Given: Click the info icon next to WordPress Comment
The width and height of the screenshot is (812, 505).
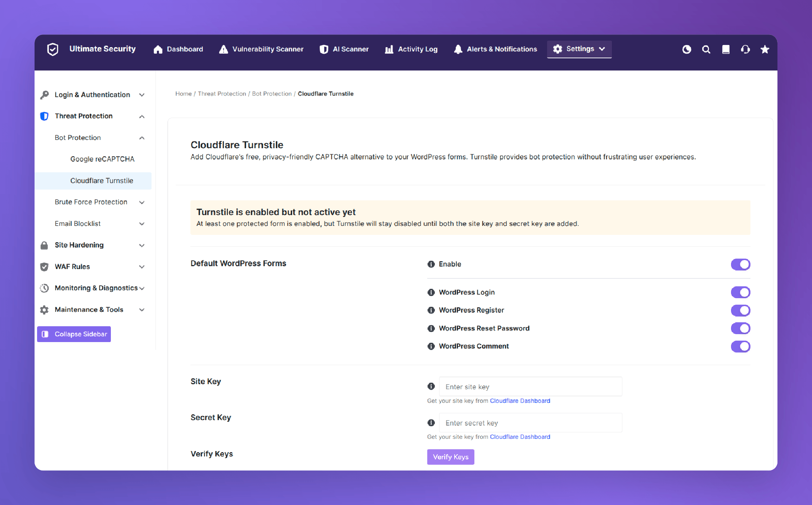Looking at the screenshot, I should click(431, 346).
